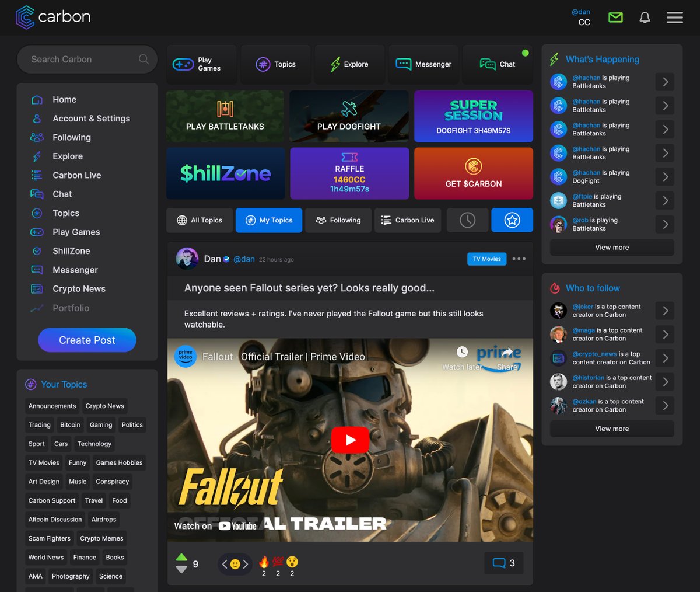700x592 pixels.
Task: Click the search magnifier icon
Action: (143, 59)
